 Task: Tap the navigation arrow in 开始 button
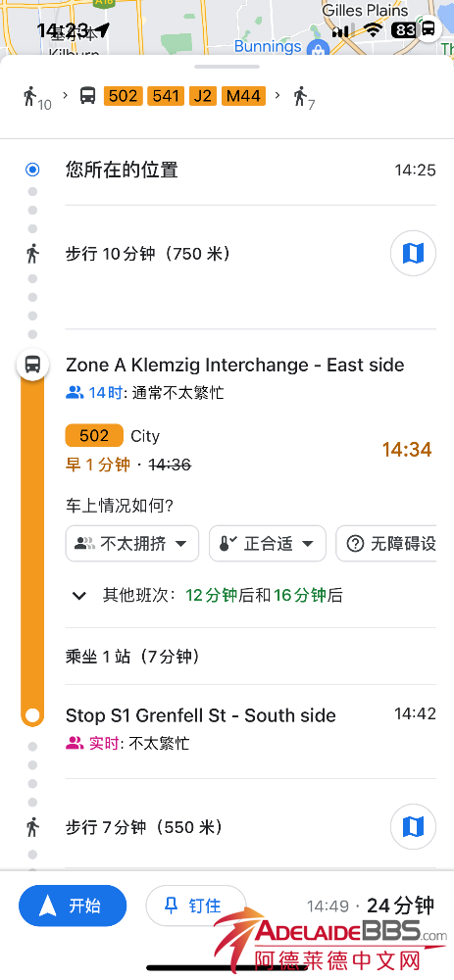(x=48, y=906)
